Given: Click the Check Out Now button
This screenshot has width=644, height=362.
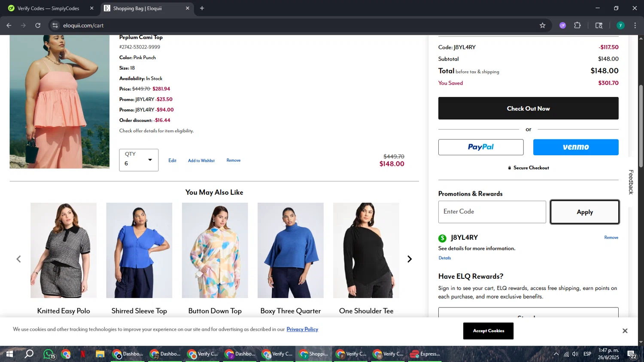Looking at the screenshot, I should tap(528, 108).
